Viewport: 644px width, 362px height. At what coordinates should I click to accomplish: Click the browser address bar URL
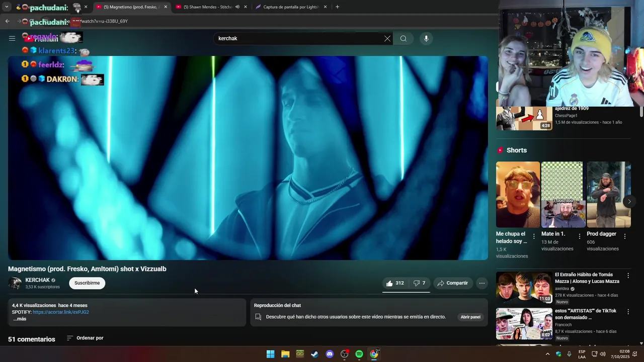coord(105,21)
